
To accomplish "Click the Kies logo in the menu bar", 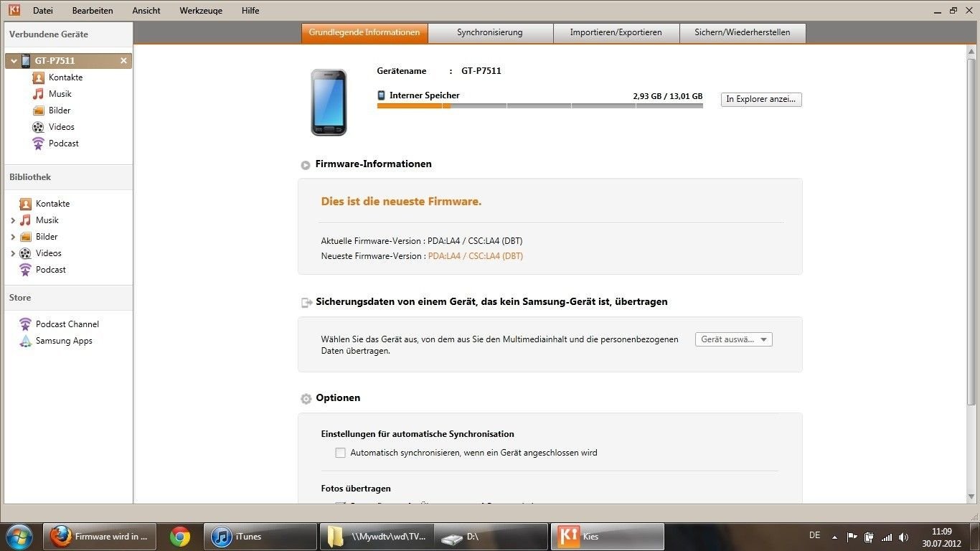I will [14, 10].
